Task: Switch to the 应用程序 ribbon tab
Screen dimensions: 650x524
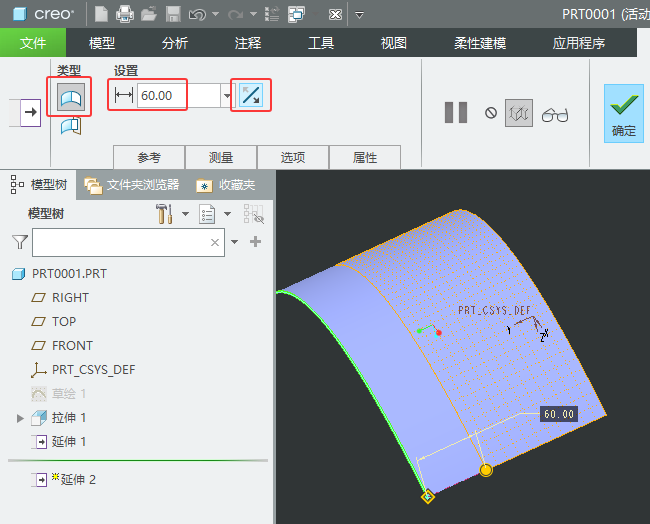Action: (578, 43)
